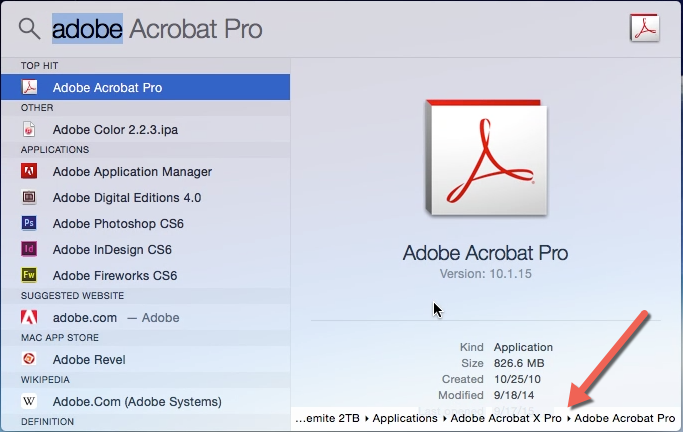Click the Spotlight magnifying glass icon
Screen dimensions: 683x432
pos(30,29)
